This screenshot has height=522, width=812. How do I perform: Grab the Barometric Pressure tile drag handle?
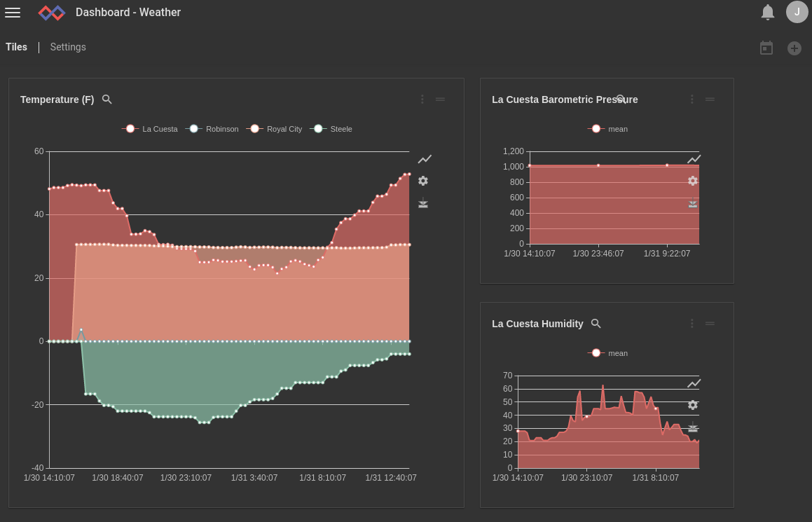(x=710, y=99)
